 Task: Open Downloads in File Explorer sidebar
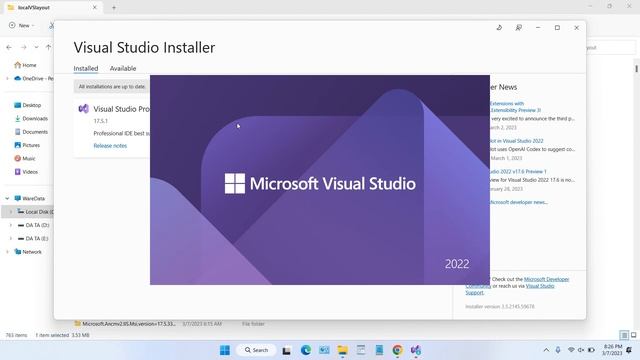coord(31,118)
